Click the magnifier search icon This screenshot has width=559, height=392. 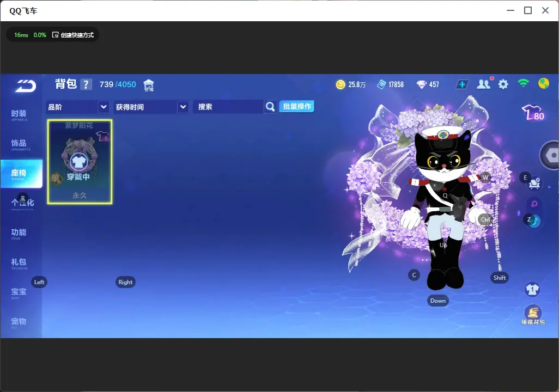point(270,107)
